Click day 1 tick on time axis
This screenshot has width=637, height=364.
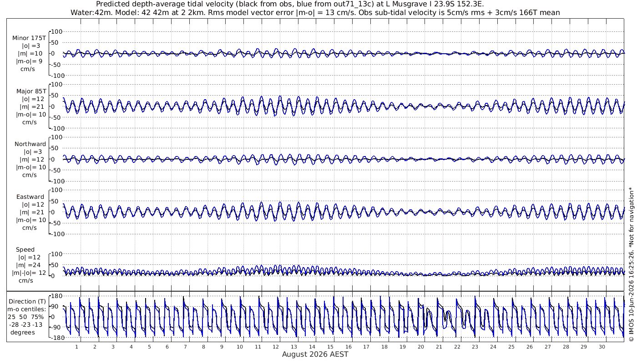click(76, 347)
